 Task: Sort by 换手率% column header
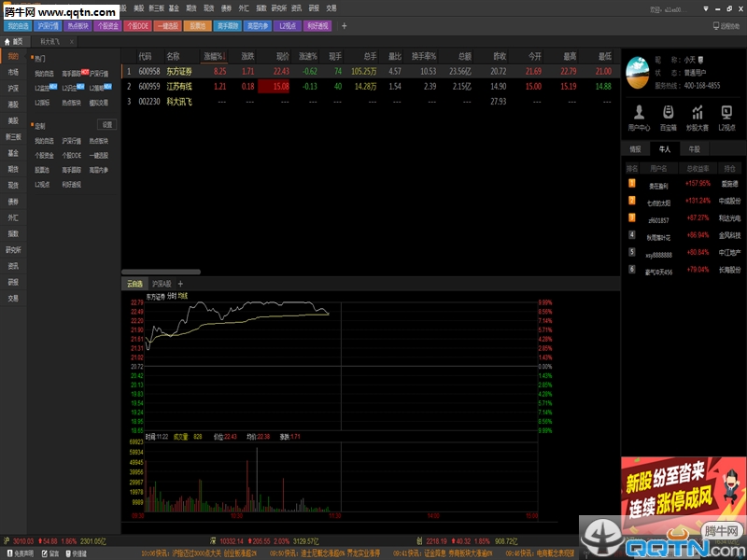[424, 56]
